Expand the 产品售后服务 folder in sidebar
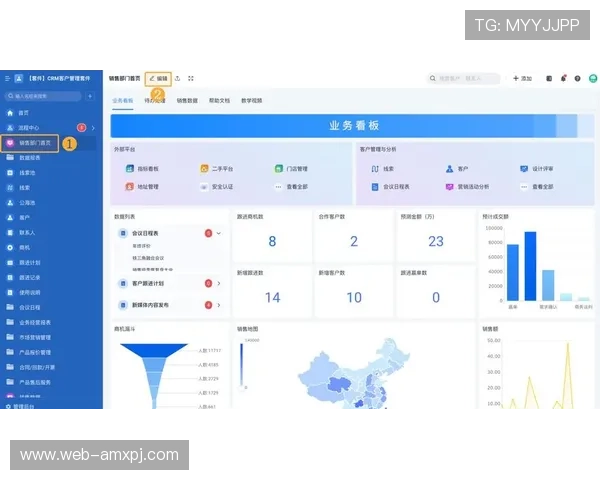This screenshot has width=600, height=480. 29,382
